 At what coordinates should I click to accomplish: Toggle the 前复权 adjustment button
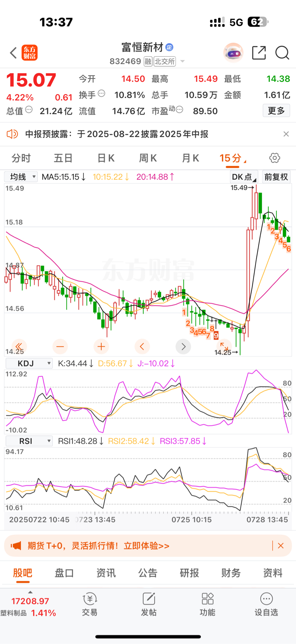pyautogui.click(x=276, y=177)
